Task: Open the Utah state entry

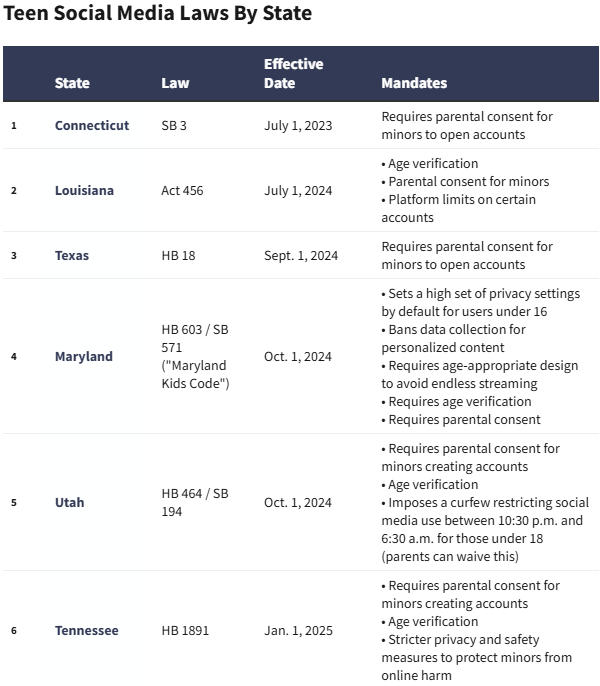Action: [70, 502]
